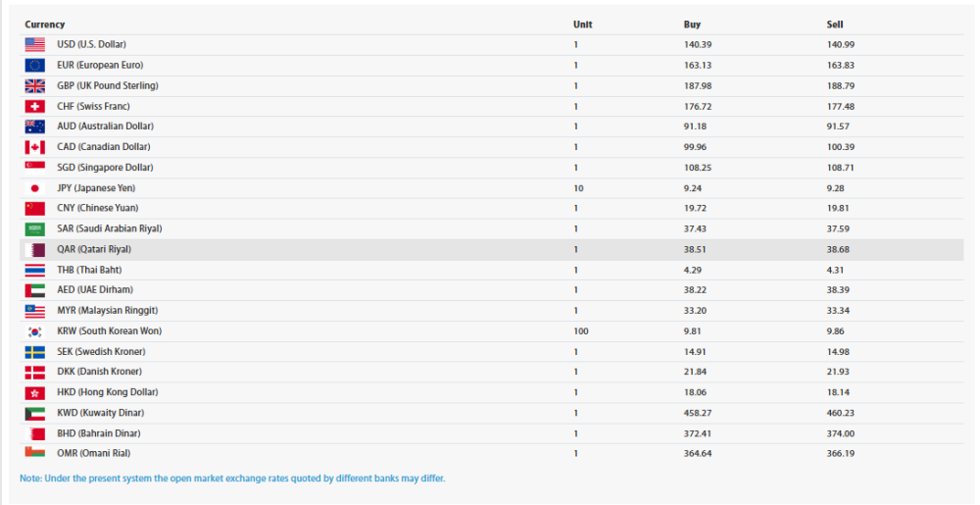Click the Swedish flag icon
The width and height of the screenshot is (980, 505).
(x=34, y=351)
